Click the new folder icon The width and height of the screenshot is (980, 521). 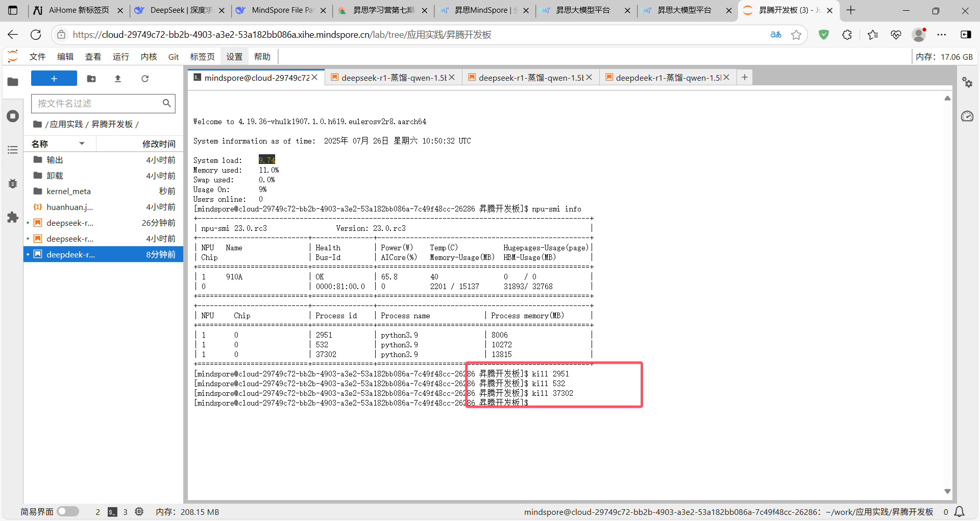tap(91, 79)
